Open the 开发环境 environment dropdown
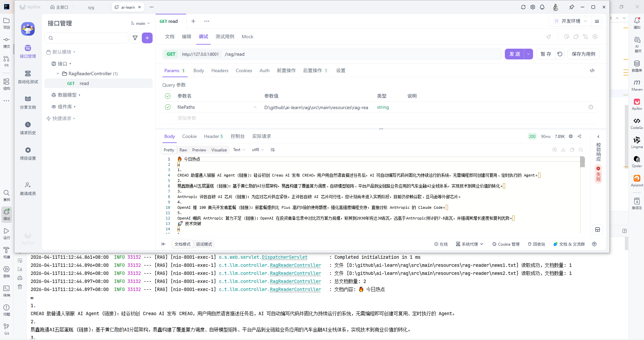The width and height of the screenshot is (644, 340). (571, 21)
